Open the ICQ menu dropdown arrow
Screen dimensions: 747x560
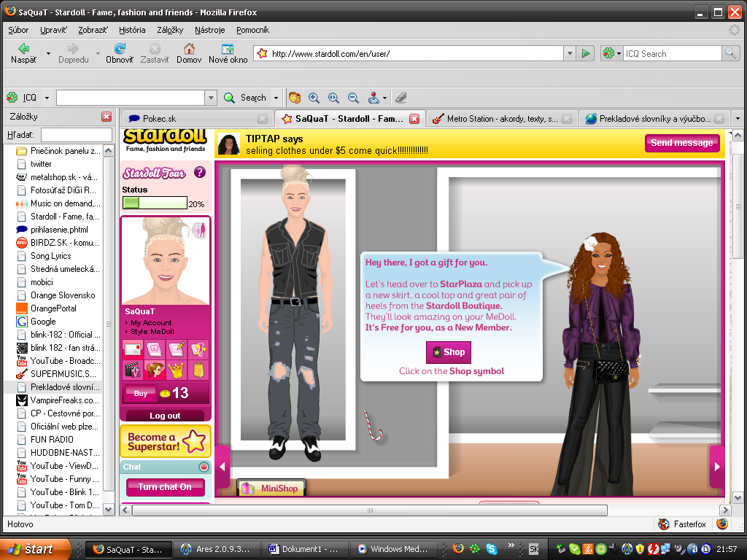coord(47,98)
